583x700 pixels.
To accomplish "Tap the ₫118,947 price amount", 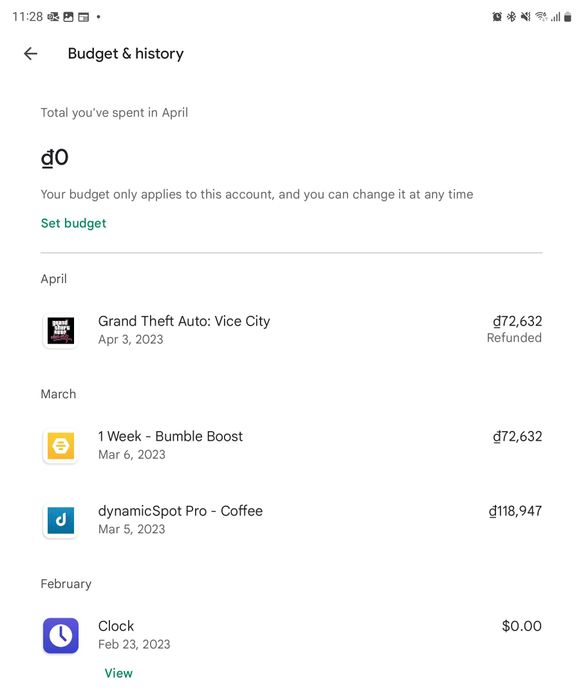I will tap(515, 511).
